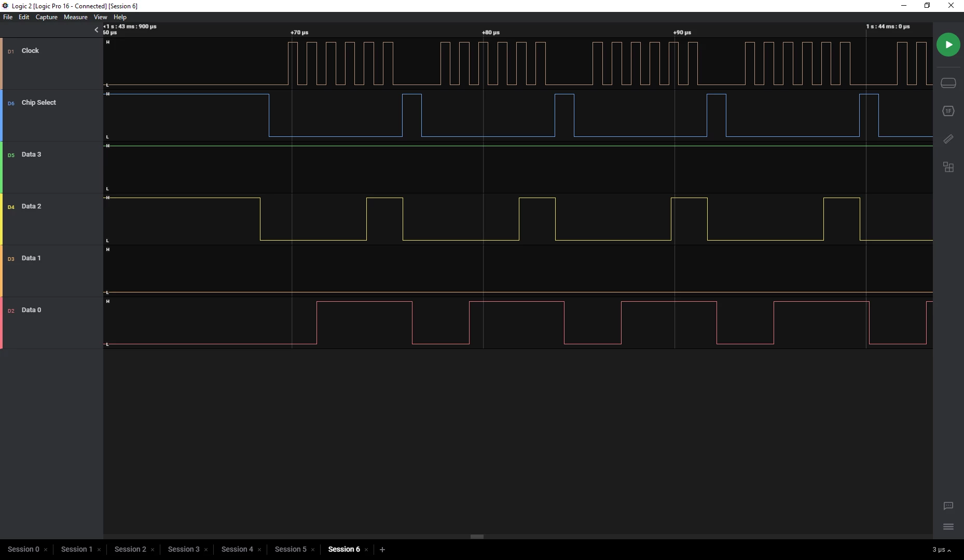The image size is (964, 560).
Task: Click the D4 channel index of Data 2
Action: (x=11, y=207)
